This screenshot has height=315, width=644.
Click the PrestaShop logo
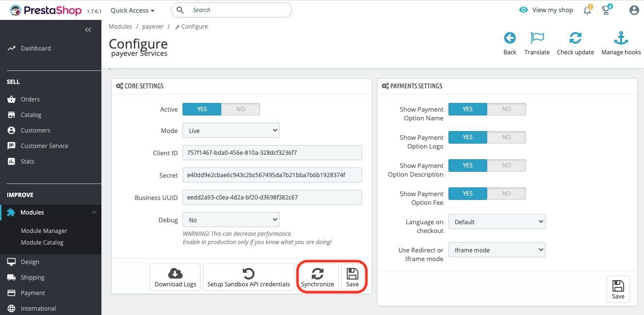[x=46, y=10]
